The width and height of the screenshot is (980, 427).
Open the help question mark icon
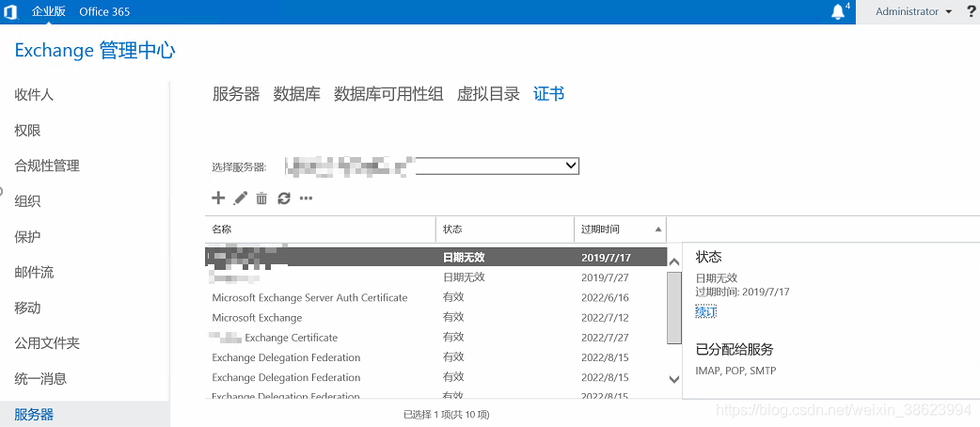pyautogui.click(x=971, y=12)
